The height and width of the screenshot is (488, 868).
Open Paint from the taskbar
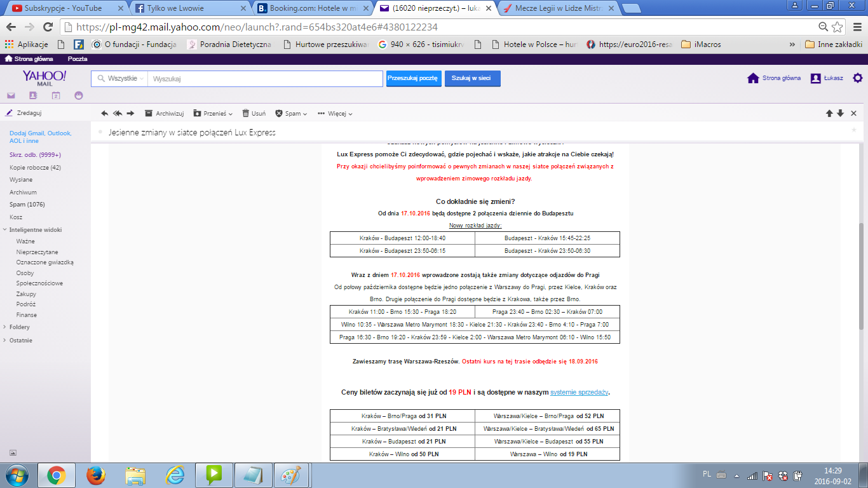292,475
